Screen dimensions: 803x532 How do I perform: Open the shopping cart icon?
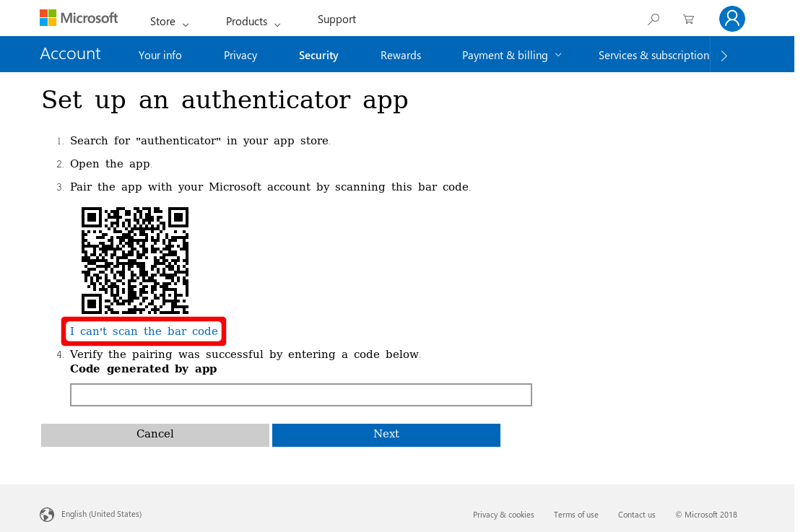[x=688, y=19]
